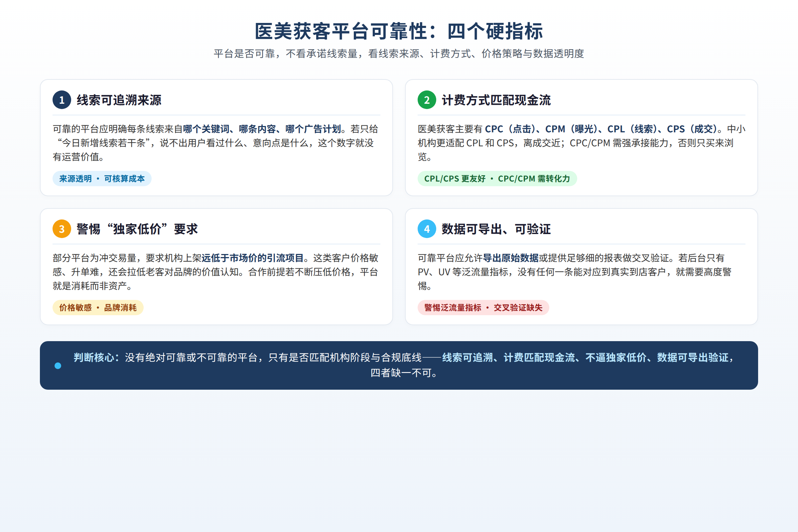The image size is (798, 532).
Task: Click the green number 2 badge
Action: [x=427, y=100]
